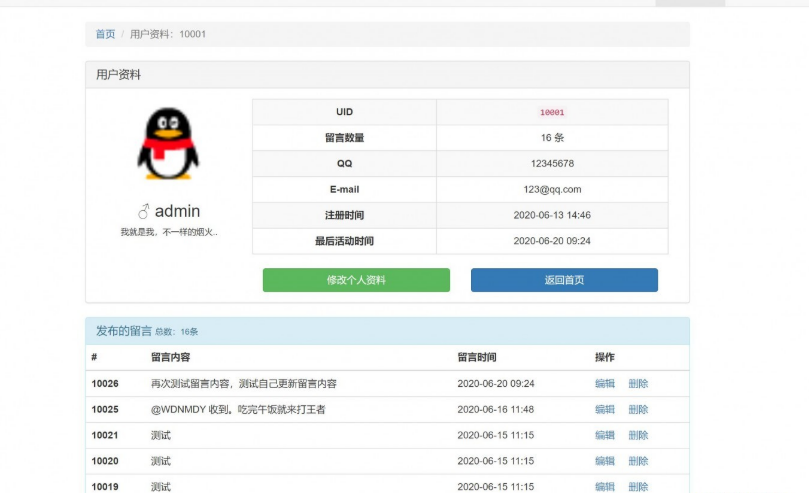
Task: Delete message 10026 via 删除 link
Action: point(638,384)
